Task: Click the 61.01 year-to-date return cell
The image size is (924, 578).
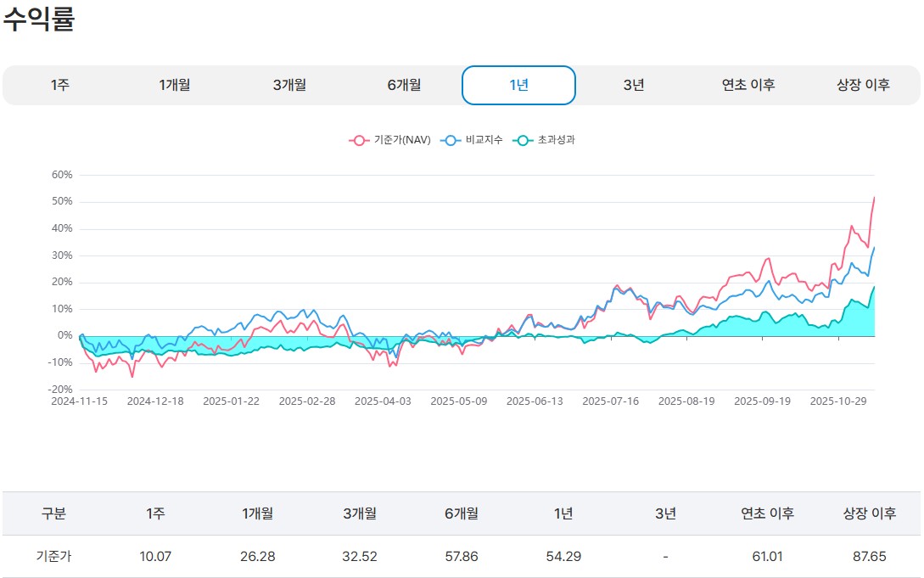Action: [x=767, y=557]
